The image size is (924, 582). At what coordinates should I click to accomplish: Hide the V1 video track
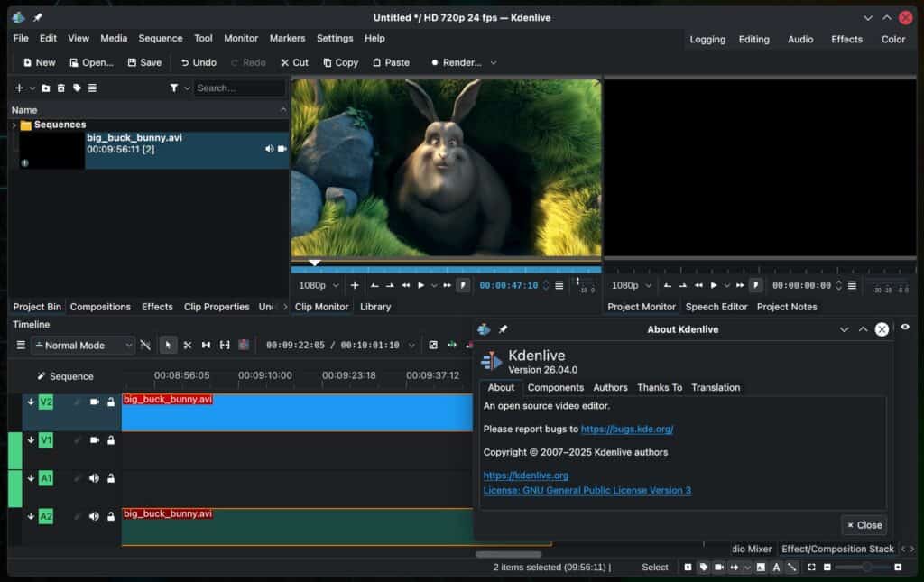(94, 440)
